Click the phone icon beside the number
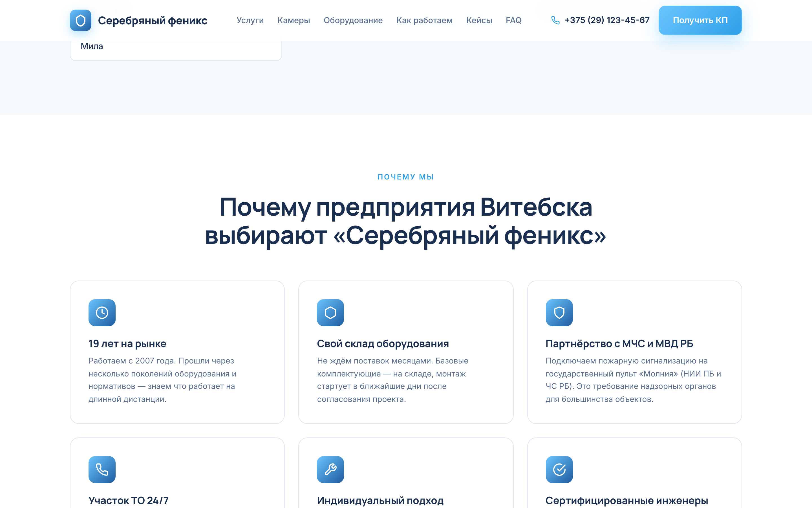The width and height of the screenshot is (812, 508). [x=555, y=20]
